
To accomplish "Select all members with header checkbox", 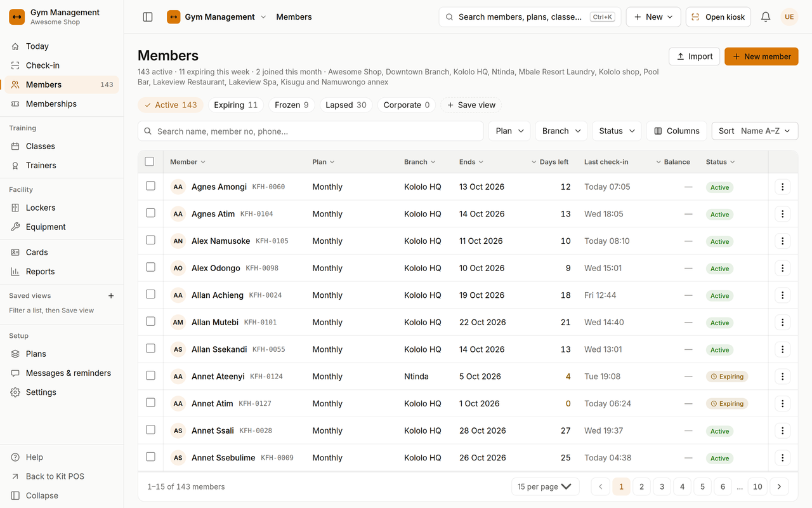I will [150, 161].
